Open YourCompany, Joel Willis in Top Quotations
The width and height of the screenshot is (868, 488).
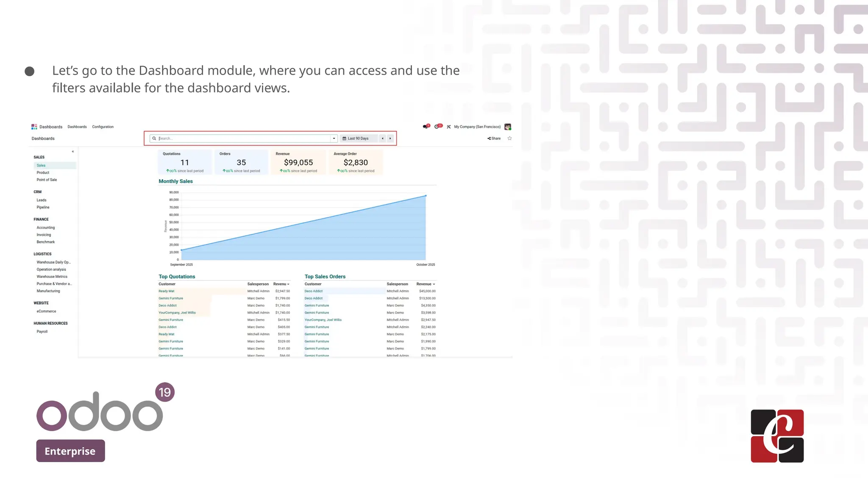click(177, 313)
